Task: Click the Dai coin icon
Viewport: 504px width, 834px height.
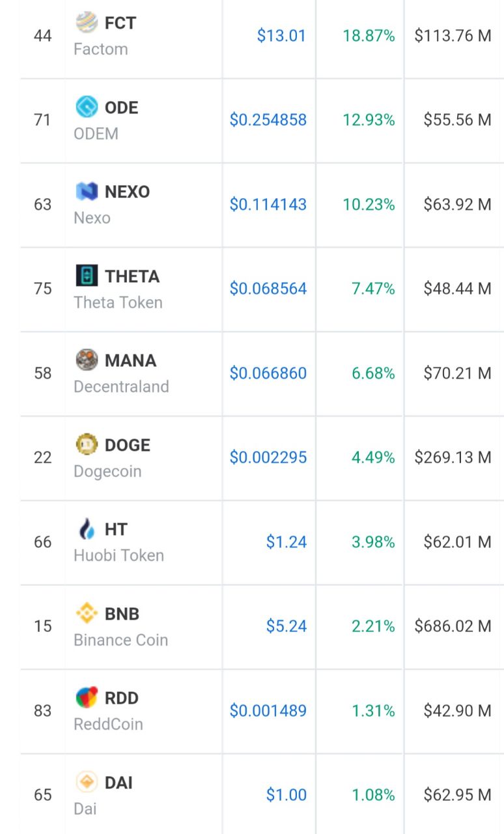Action: [87, 781]
